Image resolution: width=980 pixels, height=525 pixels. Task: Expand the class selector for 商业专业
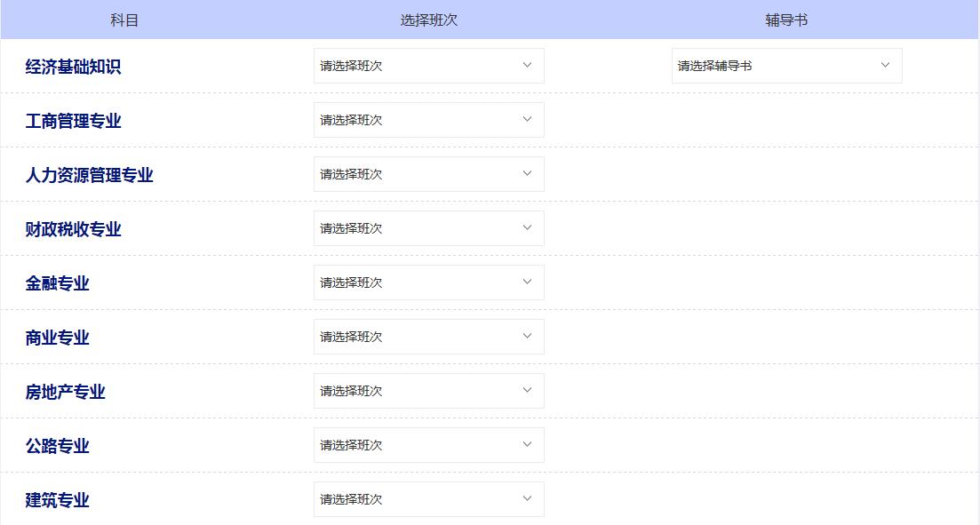click(429, 336)
